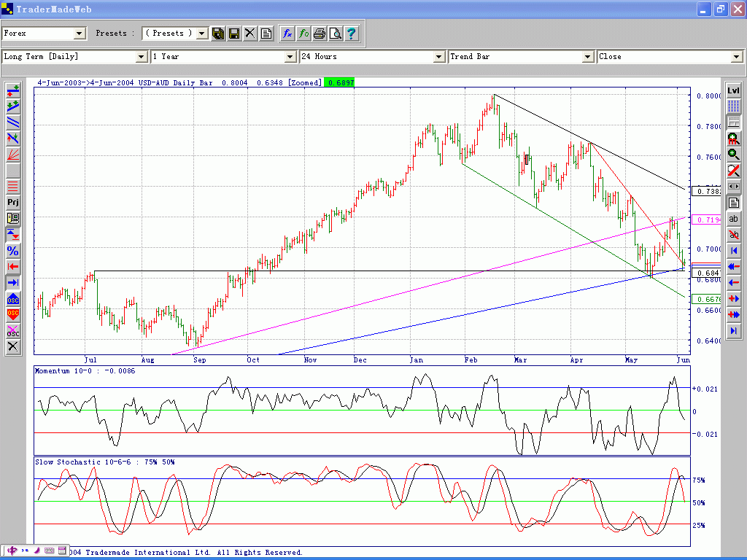Toggle the vertical grid lines button
Viewport: 747px width, 560px height.
[x=734, y=106]
